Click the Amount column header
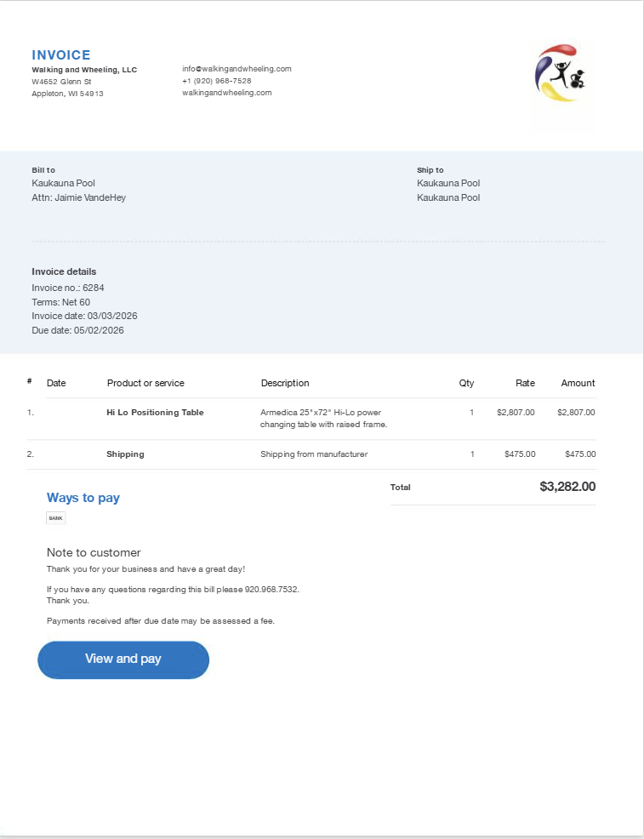 point(578,383)
